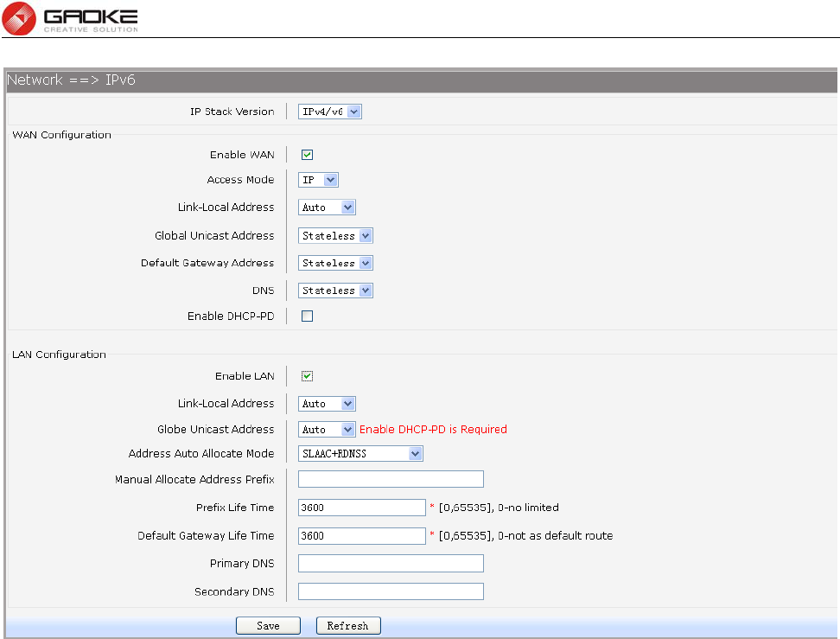Toggle the Enable LAN checkbox
Image resolution: width=840 pixels, height=639 pixels.
(307, 376)
